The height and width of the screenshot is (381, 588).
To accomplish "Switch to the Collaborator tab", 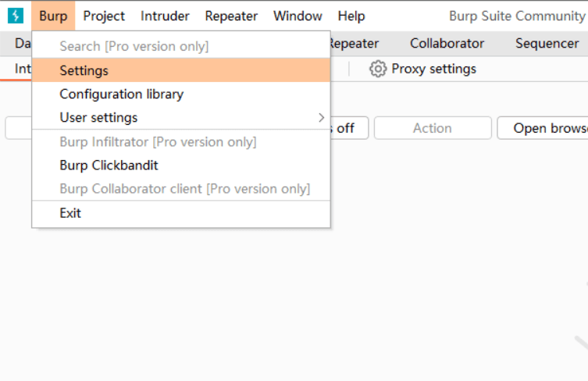I will [447, 44].
